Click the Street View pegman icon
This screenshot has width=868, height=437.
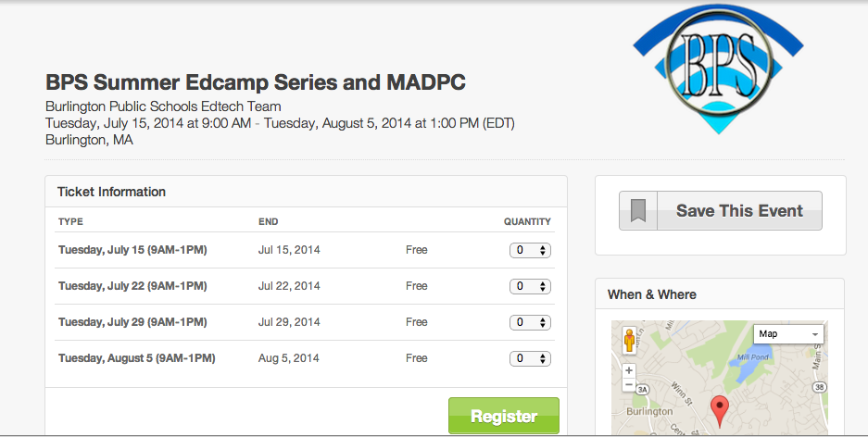[x=630, y=340]
